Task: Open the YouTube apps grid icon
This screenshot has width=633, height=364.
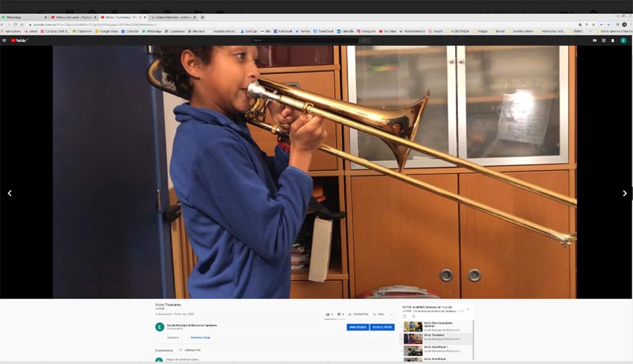Action: point(604,40)
